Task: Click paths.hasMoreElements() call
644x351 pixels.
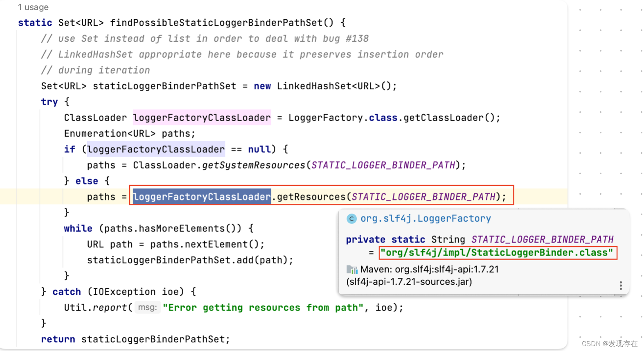Action: pos(170,228)
